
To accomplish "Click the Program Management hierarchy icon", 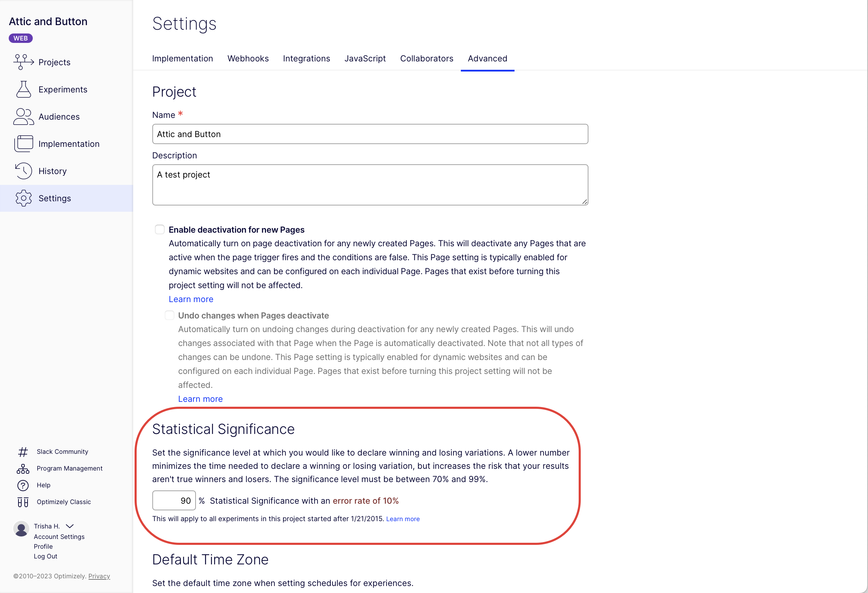I will [x=23, y=469].
